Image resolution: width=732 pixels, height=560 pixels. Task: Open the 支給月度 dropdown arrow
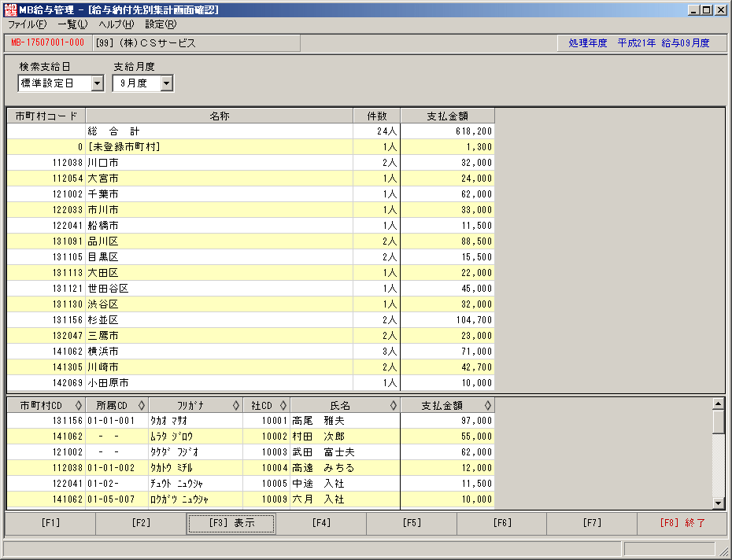(x=167, y=83)
